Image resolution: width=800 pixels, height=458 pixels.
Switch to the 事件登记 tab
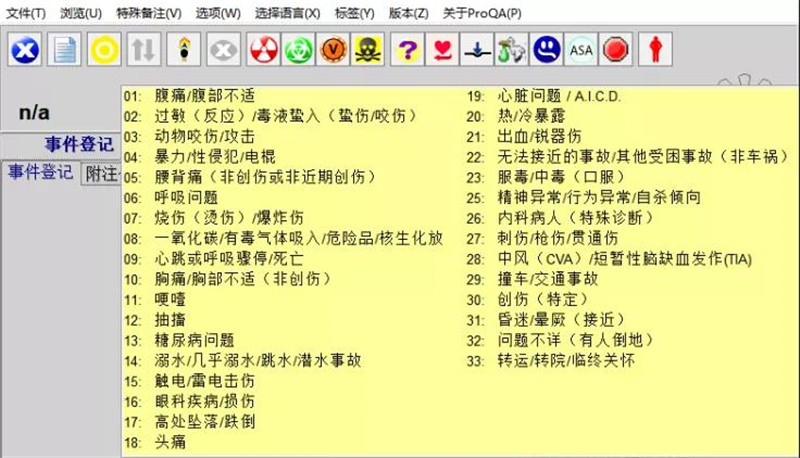[41, 172]
